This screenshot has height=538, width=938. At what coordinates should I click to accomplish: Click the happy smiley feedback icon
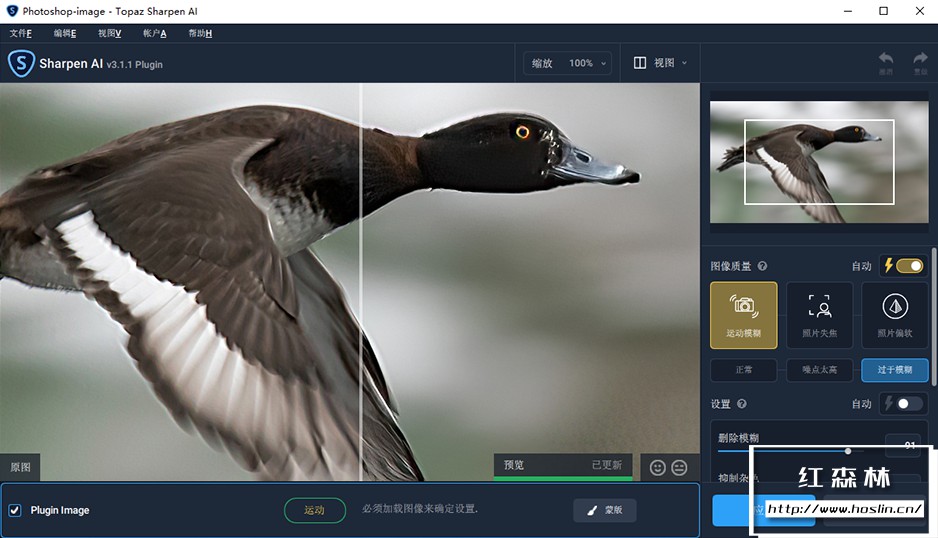[x=657, y=467]
